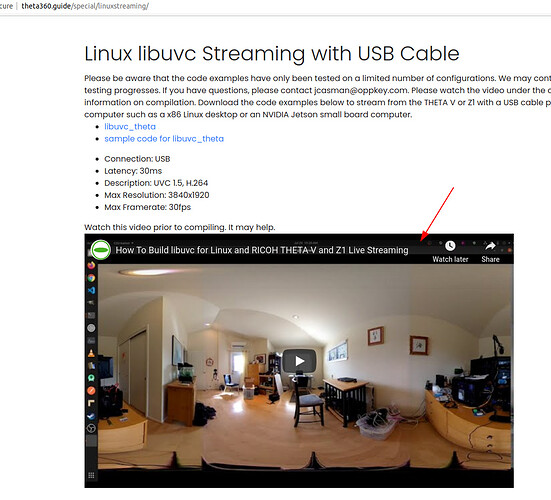551x500 pixels.
Task: Click the yellow corner-shaped dock icon
Action: pos(91,403)
